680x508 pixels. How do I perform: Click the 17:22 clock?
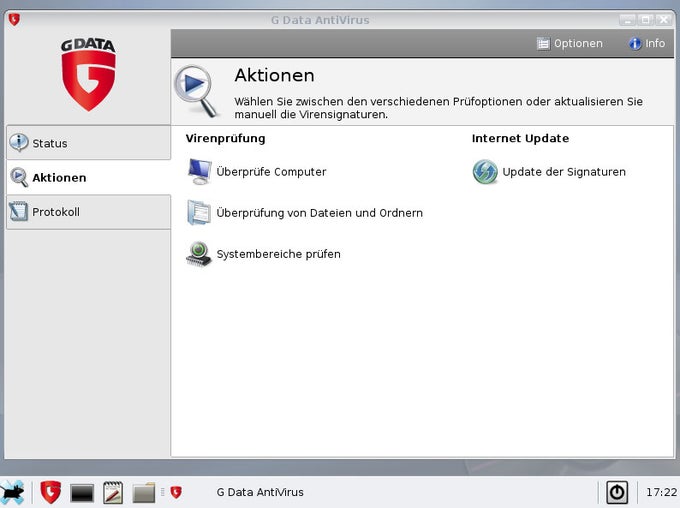[661, 492]
